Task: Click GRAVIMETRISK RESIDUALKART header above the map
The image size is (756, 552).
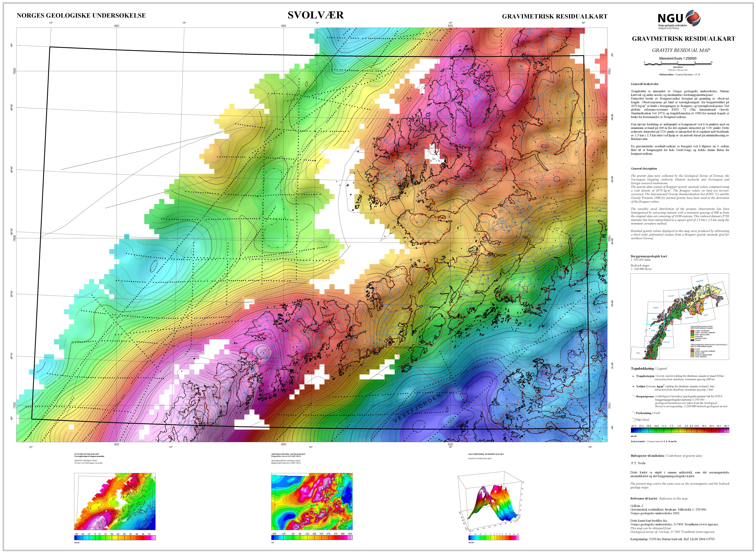Action: pos(555,16)
